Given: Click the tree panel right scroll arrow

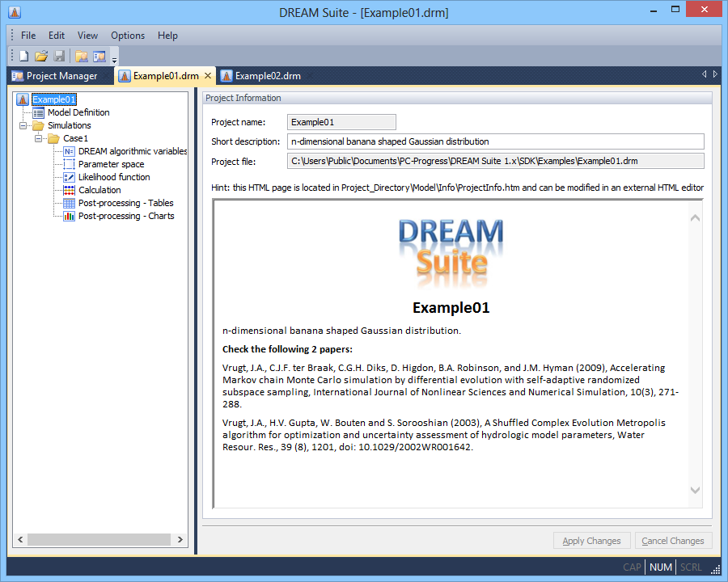Looking at the screenshot, I should coord(180,540).
